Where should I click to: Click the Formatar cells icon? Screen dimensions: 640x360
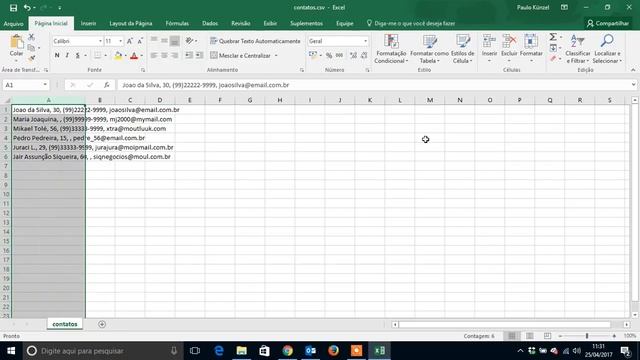pyautogui.click(x=531, y=41)
